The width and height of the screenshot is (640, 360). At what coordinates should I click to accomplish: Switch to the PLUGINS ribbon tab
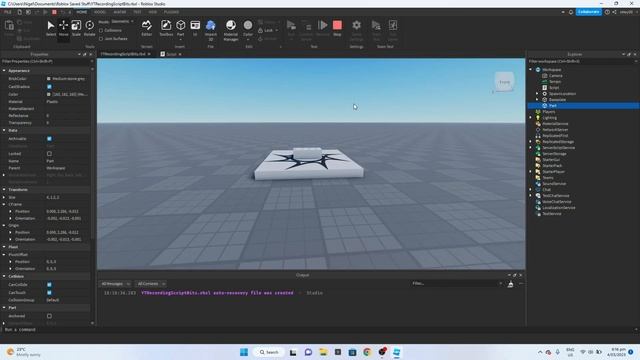tap(171, 12)
